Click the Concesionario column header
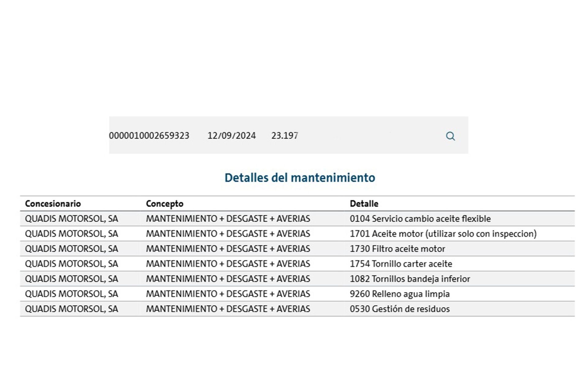Image resolution: width=588 pixels, height=386 pixels. [53, 204]
